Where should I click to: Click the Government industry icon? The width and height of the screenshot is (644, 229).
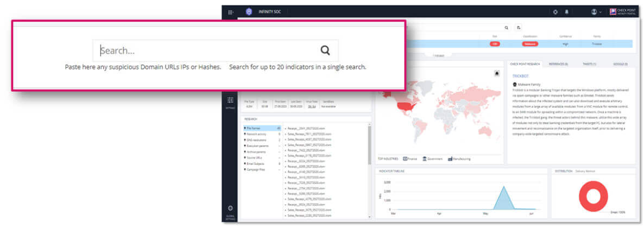(425, 158)
